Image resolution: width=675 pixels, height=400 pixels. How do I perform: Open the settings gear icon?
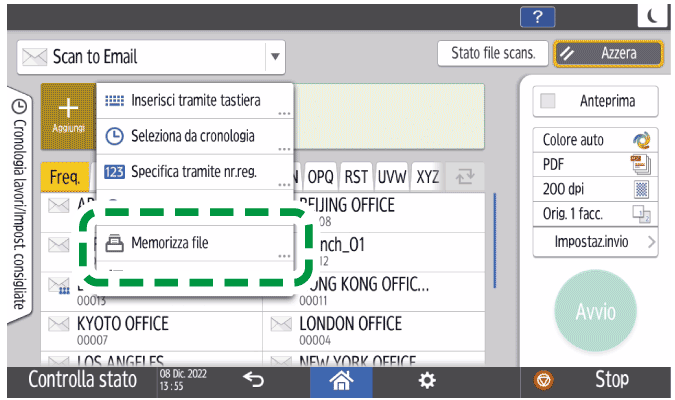[x=427, y=381]
